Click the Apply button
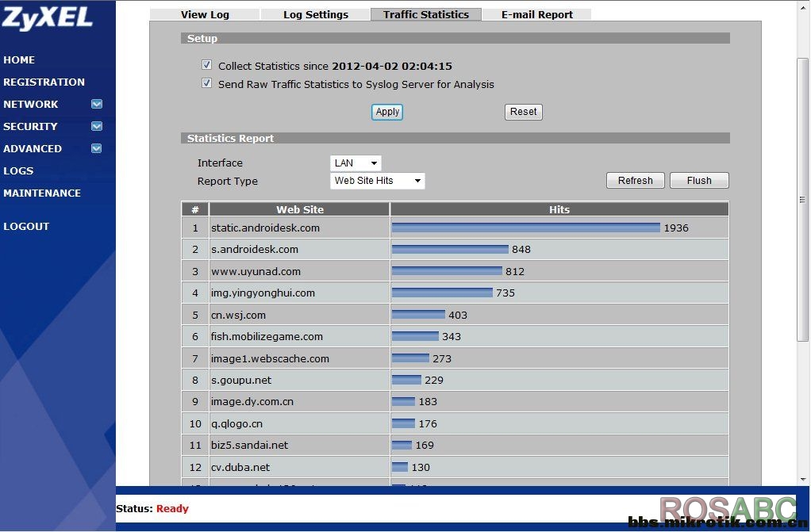 [387, 112]
